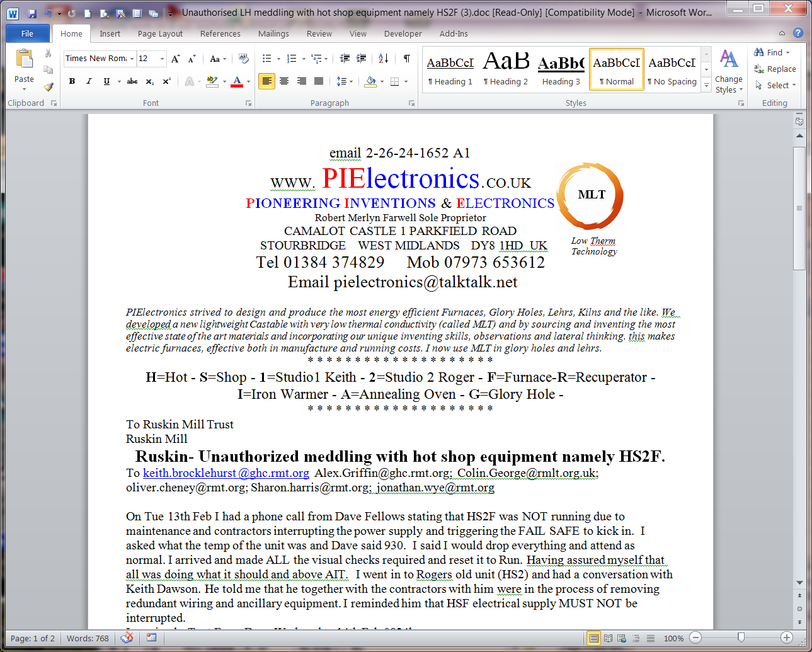This screenshot has width=812, height=652.
Task: Open the Line Spacing dropdown
Action: [x=345, y=81]
